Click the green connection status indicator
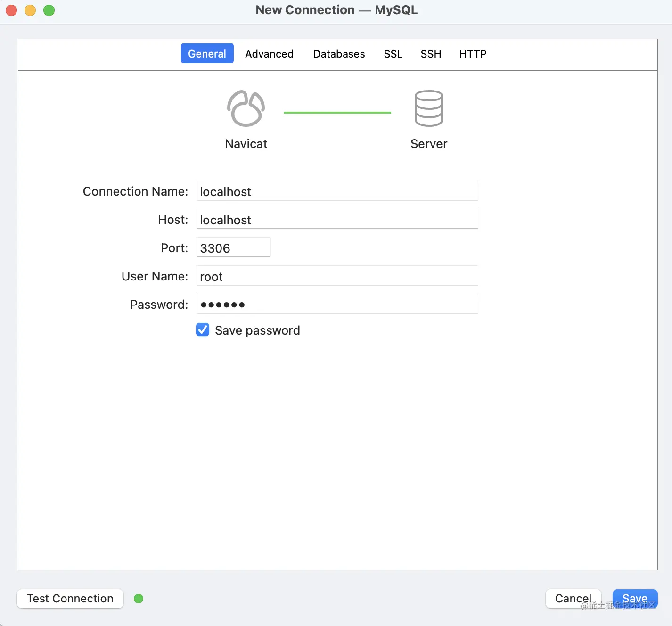Image resolution: width=672 pixels, height=626 pixels. (x=139, y=599)
